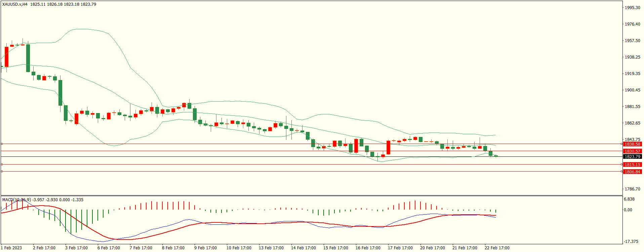
Task: Select the 1806.84 price level tag
Action: click(x=632, y=172)
